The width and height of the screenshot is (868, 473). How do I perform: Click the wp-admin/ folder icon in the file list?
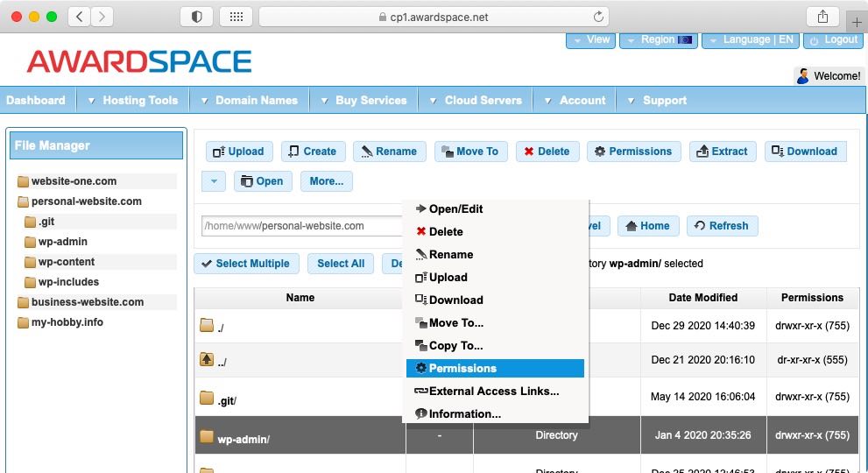(x=207, y=436)
